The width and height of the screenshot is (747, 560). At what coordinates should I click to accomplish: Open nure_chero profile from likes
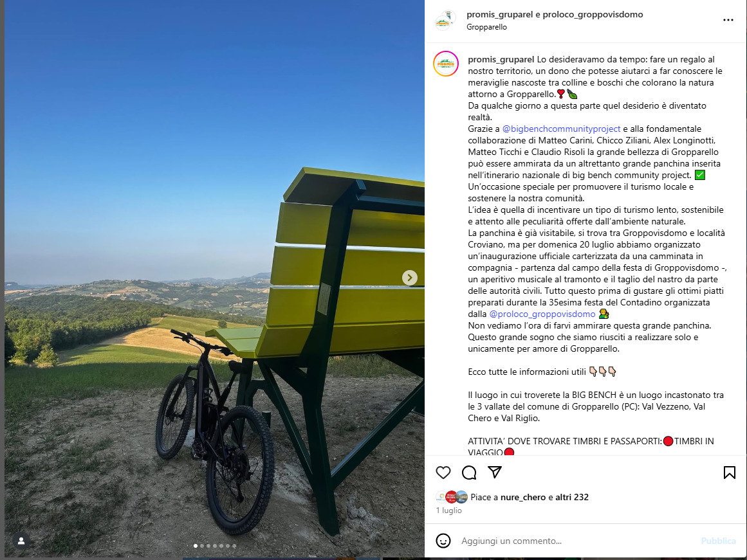coord(522,497)
